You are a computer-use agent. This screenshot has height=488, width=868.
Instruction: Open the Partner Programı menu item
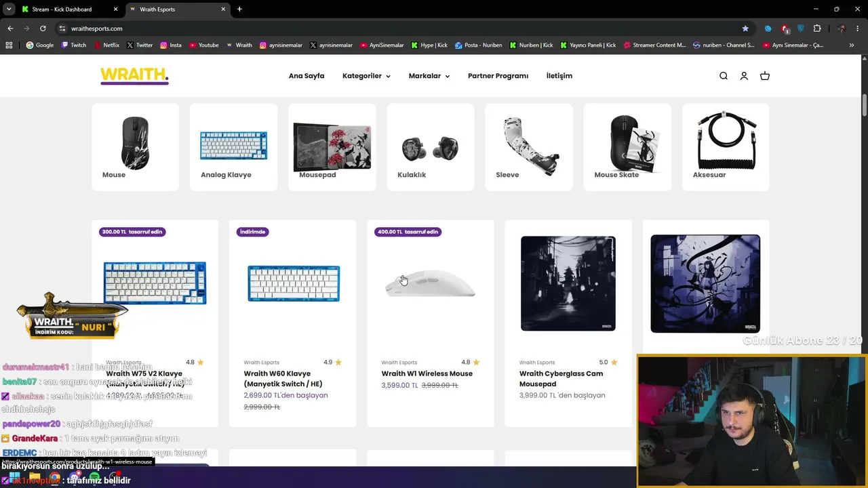[498, 76]
